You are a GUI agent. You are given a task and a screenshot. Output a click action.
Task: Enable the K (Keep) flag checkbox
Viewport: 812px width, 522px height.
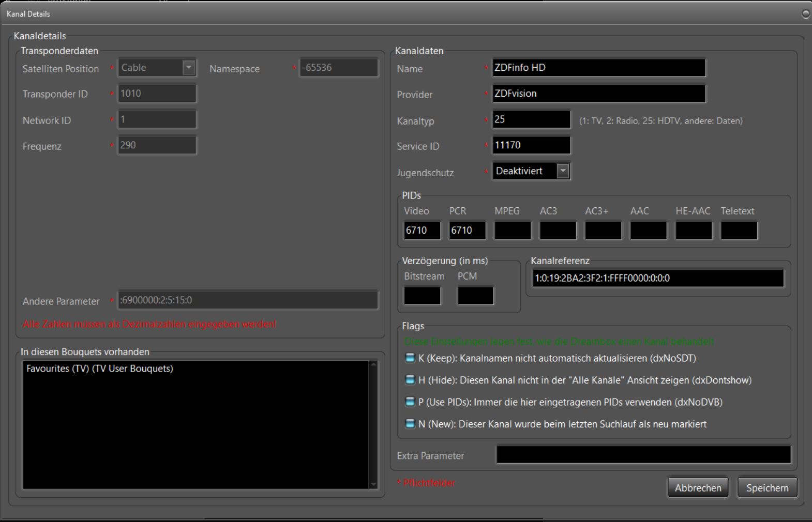[410, 358]
